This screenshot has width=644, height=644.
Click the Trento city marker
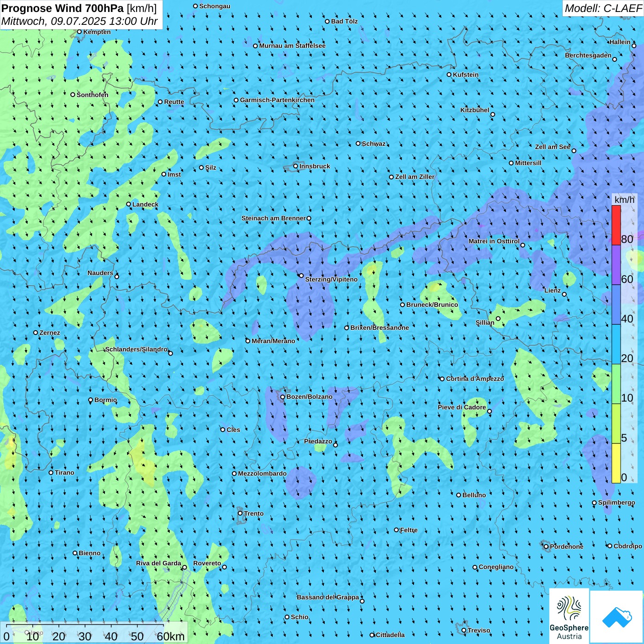tap(240, 513)
